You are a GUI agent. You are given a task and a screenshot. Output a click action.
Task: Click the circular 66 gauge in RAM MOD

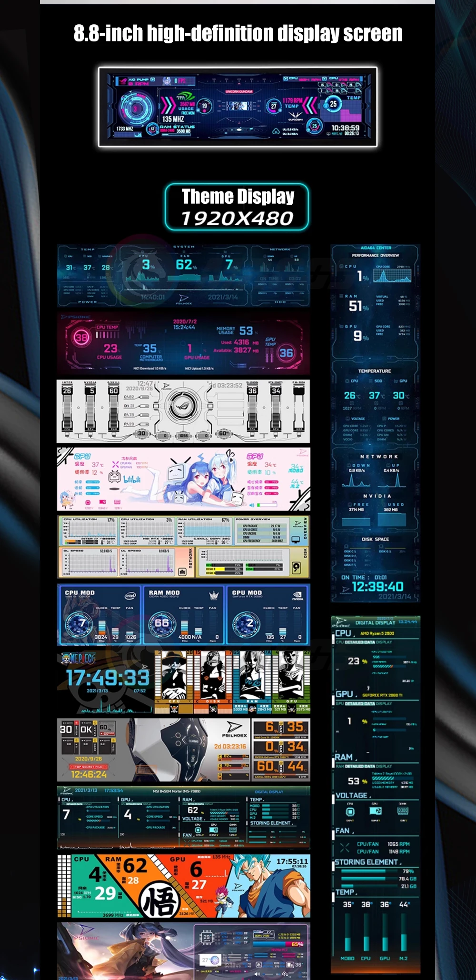tap(162, 623)
